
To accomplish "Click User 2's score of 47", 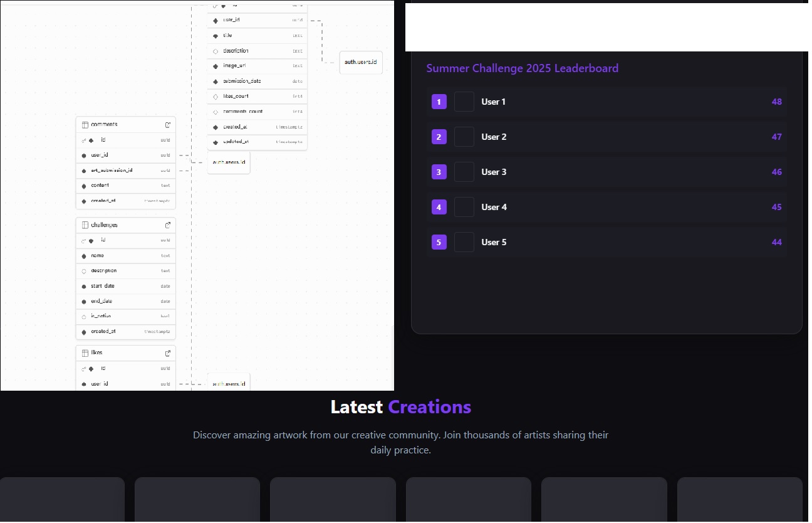I will 777,137.
